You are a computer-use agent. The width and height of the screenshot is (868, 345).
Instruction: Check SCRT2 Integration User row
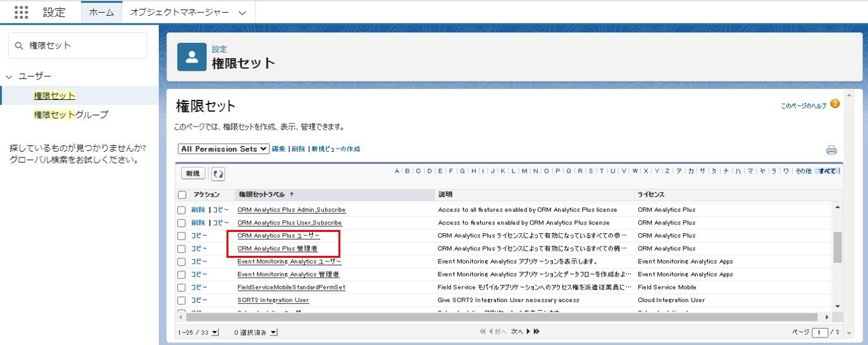point(182,301)
